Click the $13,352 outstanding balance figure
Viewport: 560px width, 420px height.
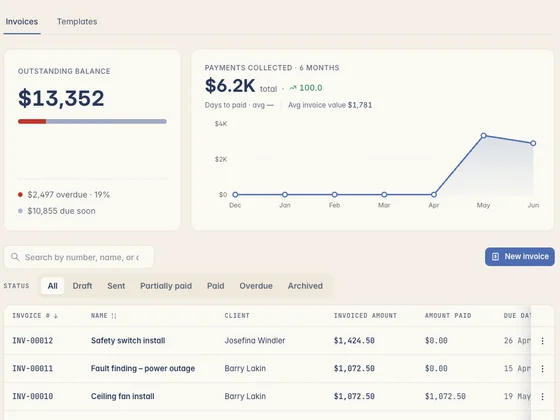tap(61, 98)
